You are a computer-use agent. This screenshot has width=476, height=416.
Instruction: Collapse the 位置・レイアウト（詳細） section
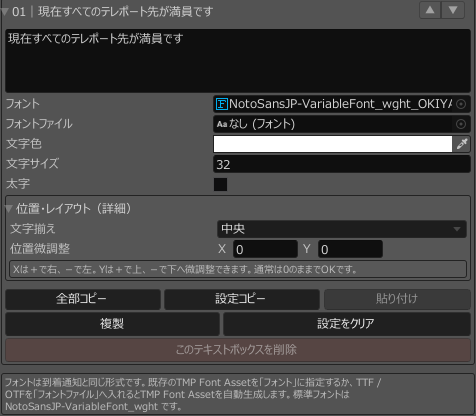[9, 209]
